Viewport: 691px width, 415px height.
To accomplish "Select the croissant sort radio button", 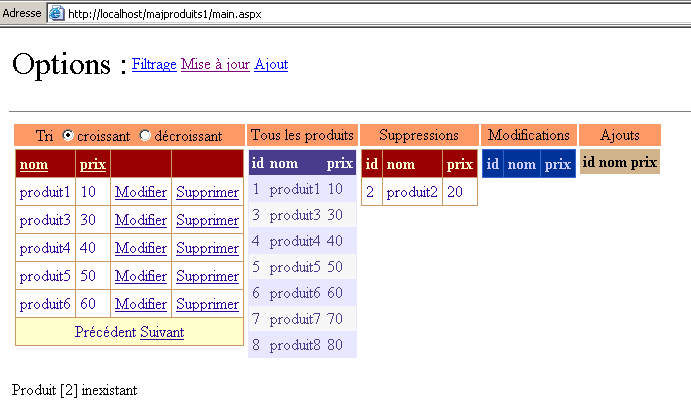I will click(x=68, y=135).
